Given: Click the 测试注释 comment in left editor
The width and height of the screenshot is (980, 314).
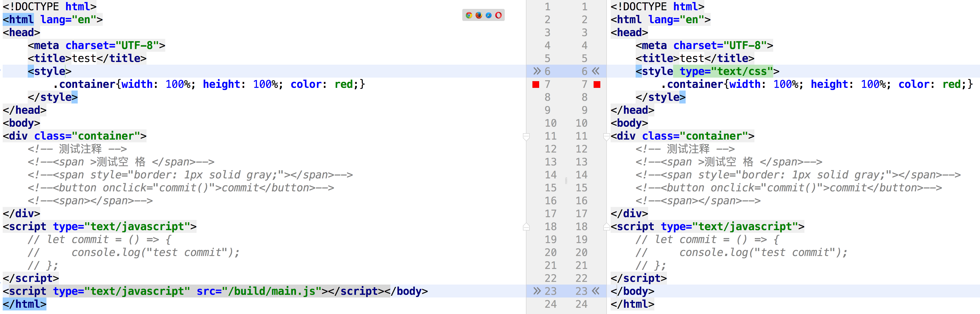Looking at the screenshot, I should pyautogui.click(x=77, y=149).
